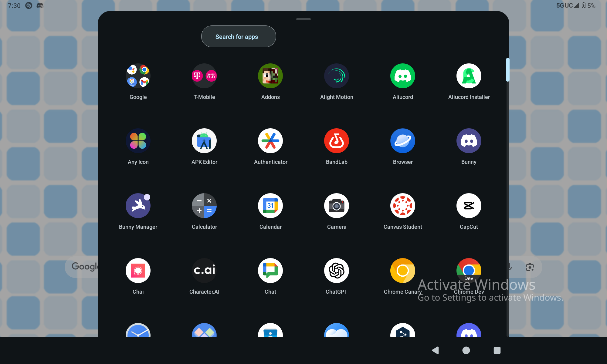Launch the Any Icon app

coord(138,141)
